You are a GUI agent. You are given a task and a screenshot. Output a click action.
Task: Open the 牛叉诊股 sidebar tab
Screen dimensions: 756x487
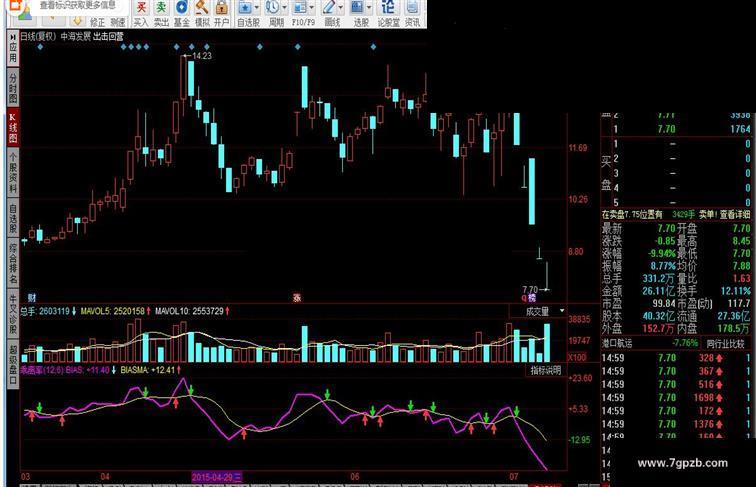click(x=13, y=314)
